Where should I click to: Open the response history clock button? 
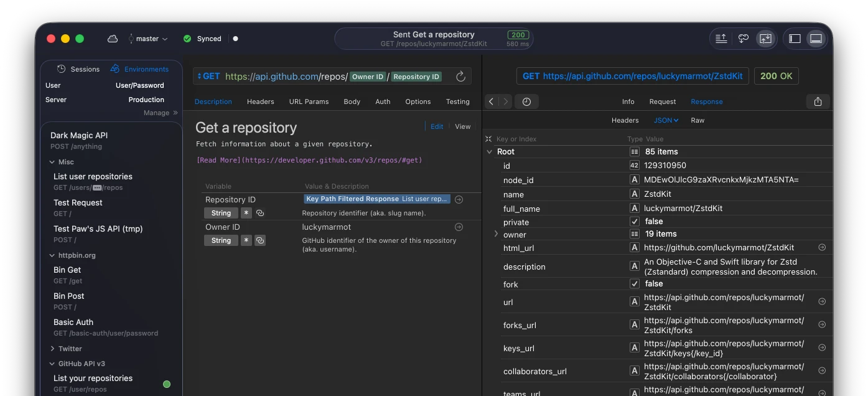click(x=526, y=101)
